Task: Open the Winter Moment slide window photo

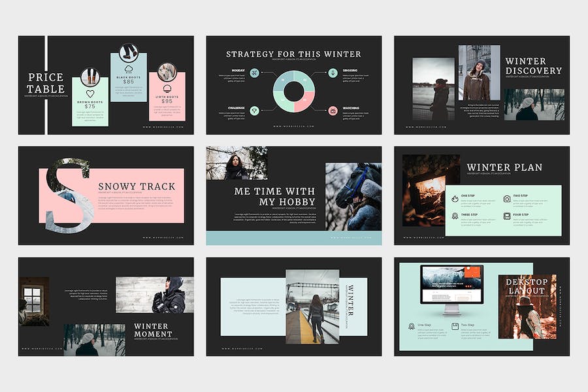Action: (x=33, y=301)
